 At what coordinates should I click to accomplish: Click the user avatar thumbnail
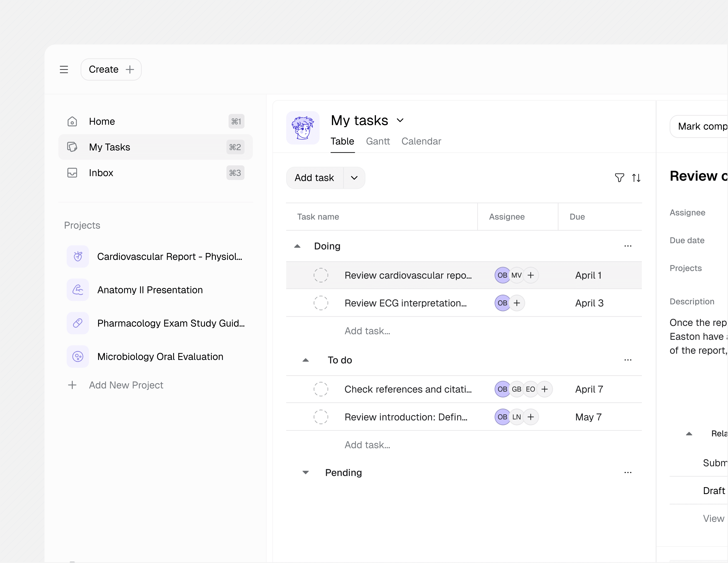[x=303, y=128]
